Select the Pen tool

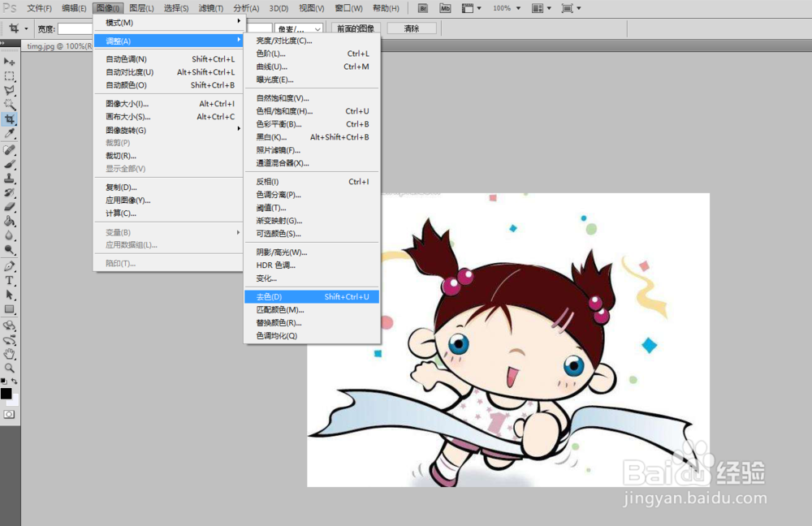pos(9,266)
